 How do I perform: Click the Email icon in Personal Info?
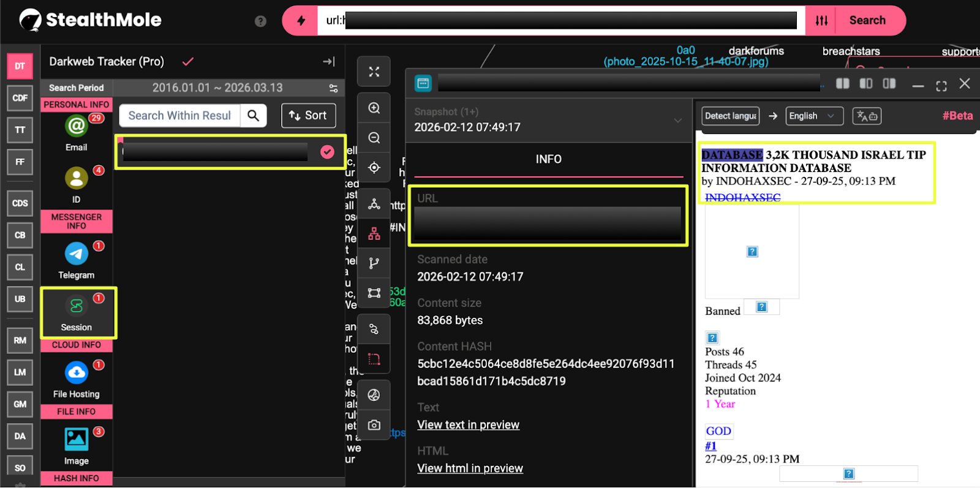pos(76,126)
